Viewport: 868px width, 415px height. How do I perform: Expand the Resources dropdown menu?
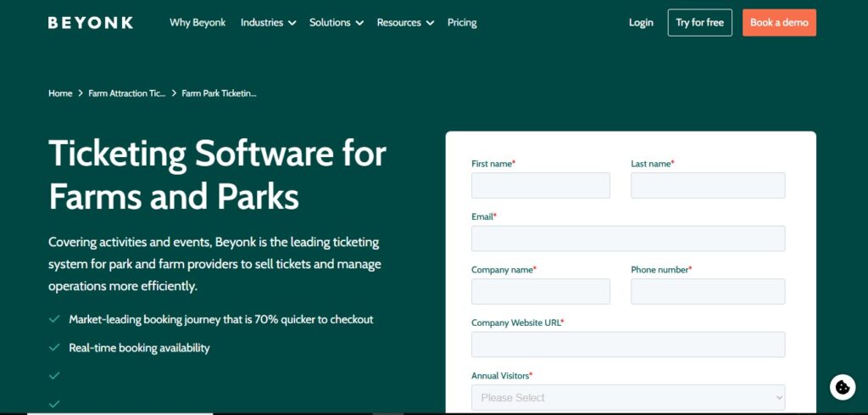click(x=405, y=23)
